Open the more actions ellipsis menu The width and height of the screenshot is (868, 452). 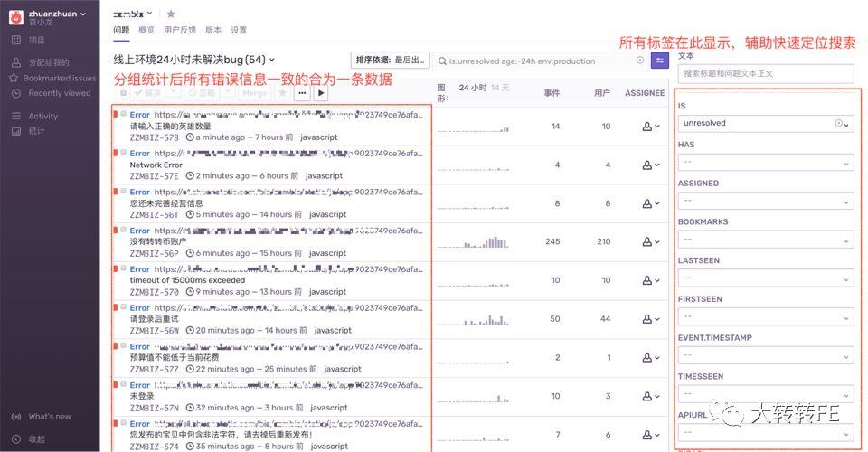click(x=302, y=93)
